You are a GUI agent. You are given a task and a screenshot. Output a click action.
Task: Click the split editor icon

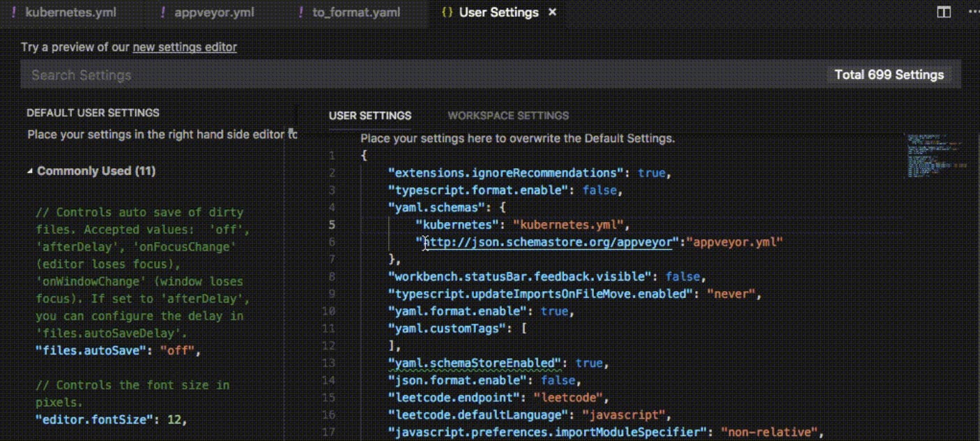point(944,13)
